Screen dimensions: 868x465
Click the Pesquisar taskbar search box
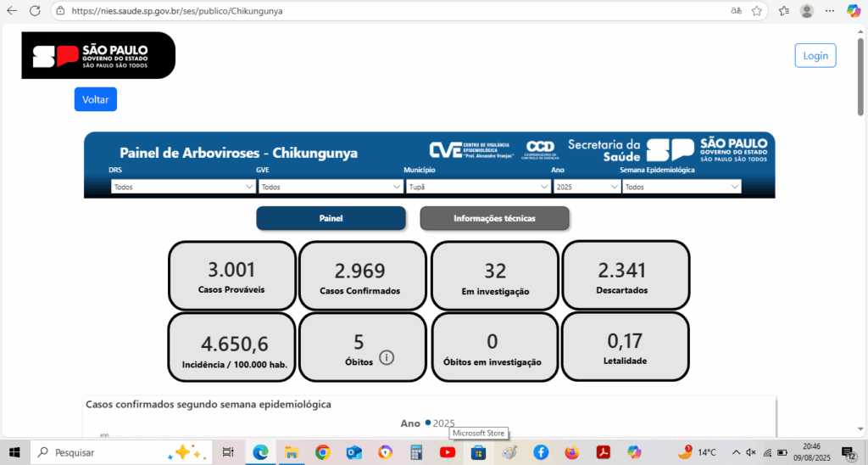point(122,452)
